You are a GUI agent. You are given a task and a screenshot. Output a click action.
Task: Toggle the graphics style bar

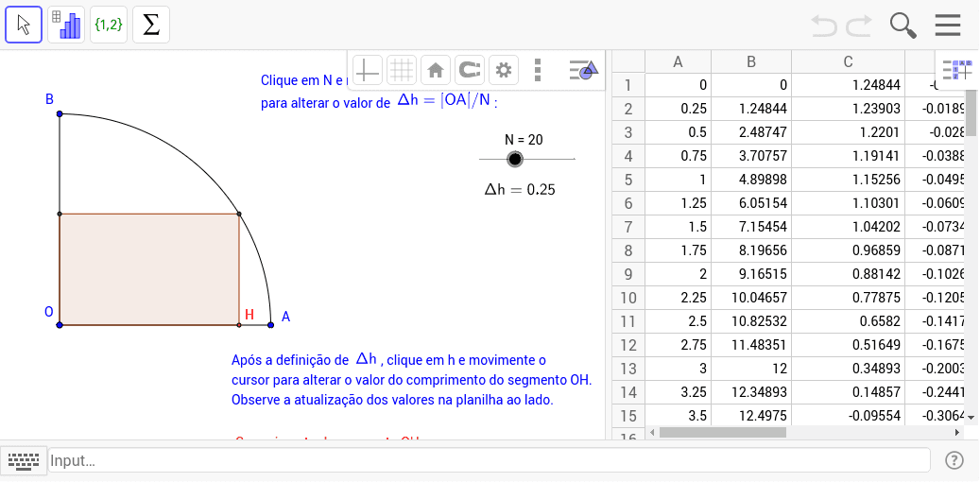(584, 70)
